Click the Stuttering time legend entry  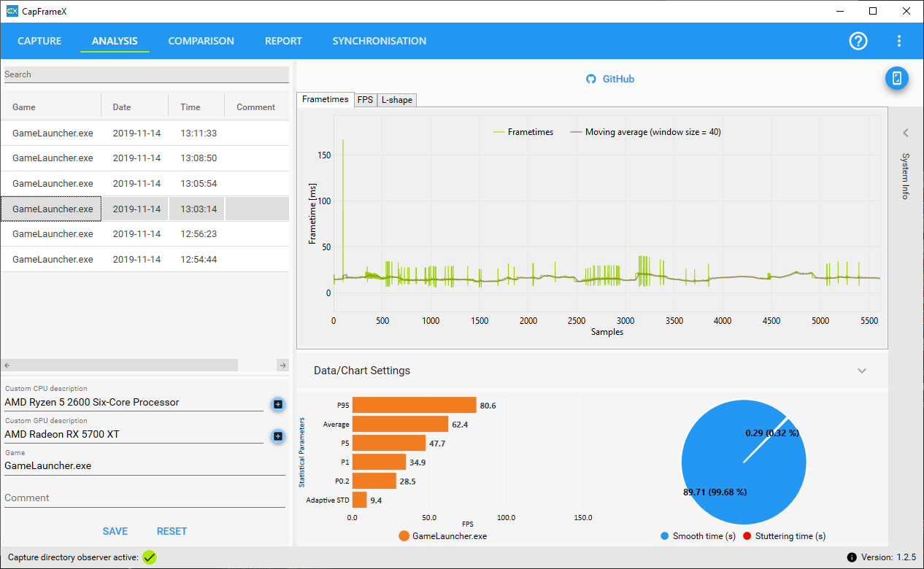click(784, 536)
